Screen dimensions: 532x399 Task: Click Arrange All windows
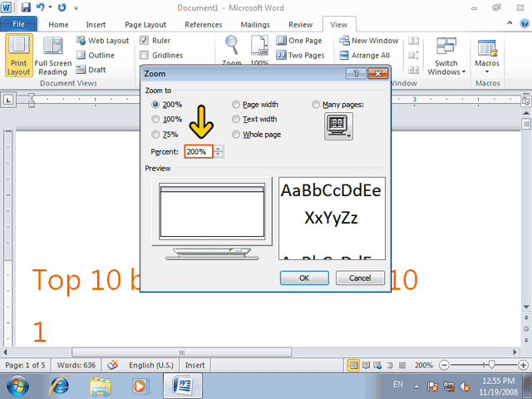pyautogui.click(x=365, y=55)
